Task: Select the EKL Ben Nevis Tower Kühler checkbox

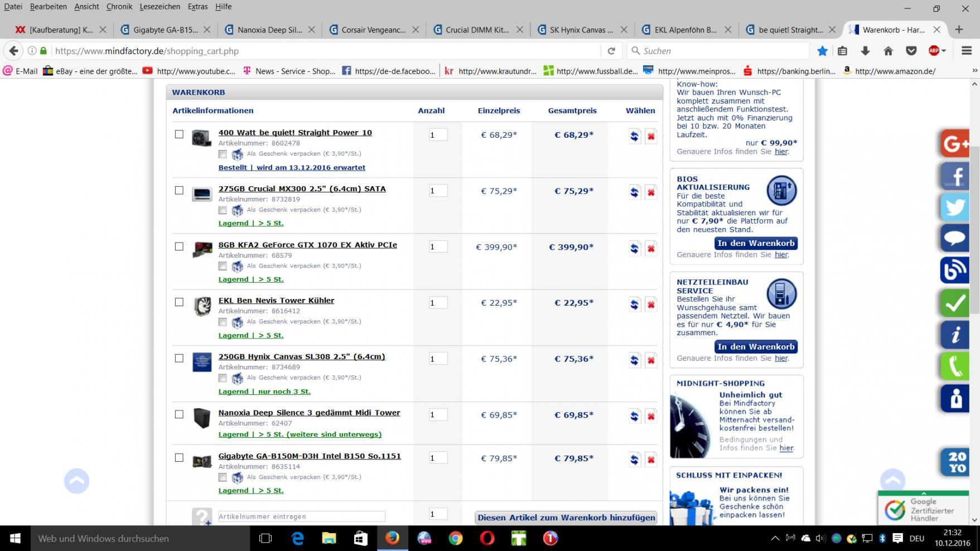Action: click(179, 302)
